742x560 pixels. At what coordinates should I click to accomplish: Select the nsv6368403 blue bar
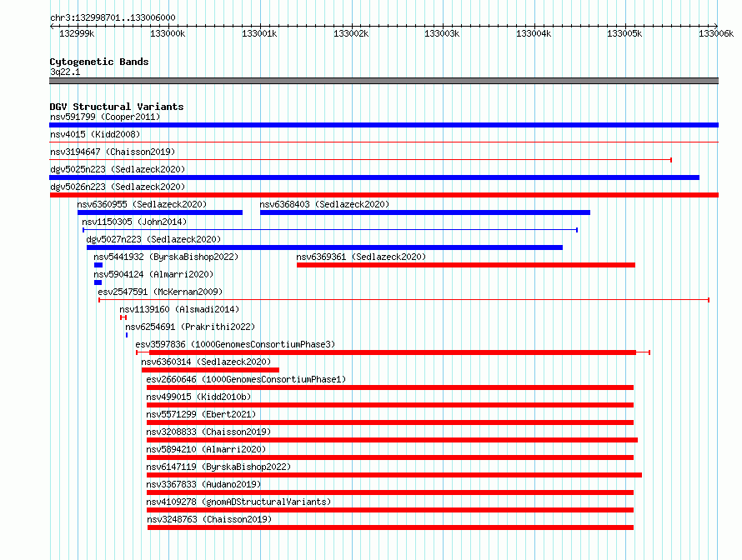(x=425, y=212)
